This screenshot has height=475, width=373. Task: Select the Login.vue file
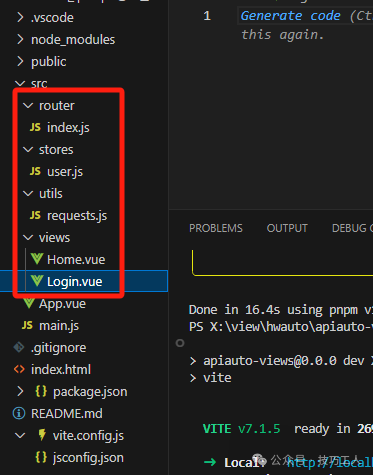click(x=75, y=281)
